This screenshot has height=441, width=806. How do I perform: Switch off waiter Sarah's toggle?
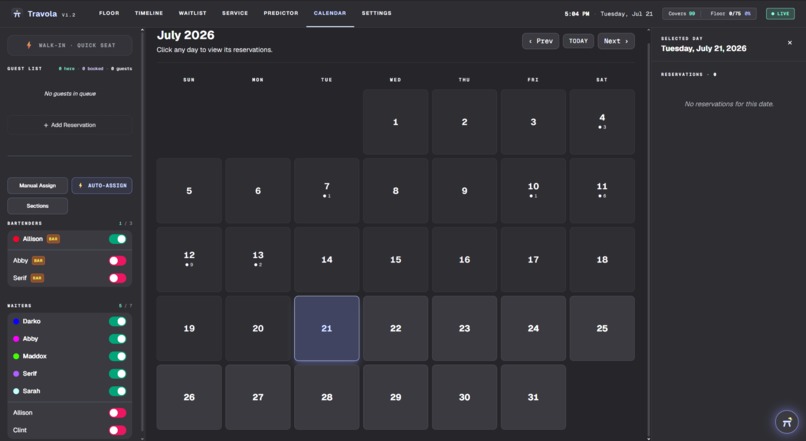117,391
